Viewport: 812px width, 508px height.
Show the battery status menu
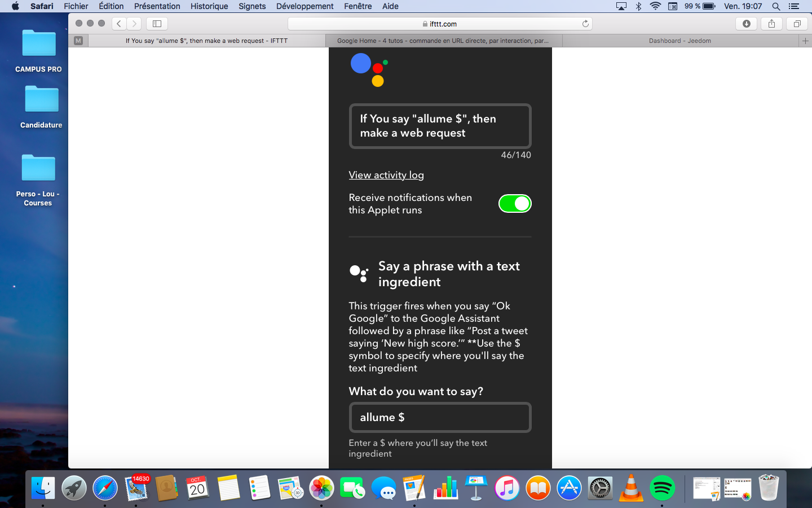700,6
